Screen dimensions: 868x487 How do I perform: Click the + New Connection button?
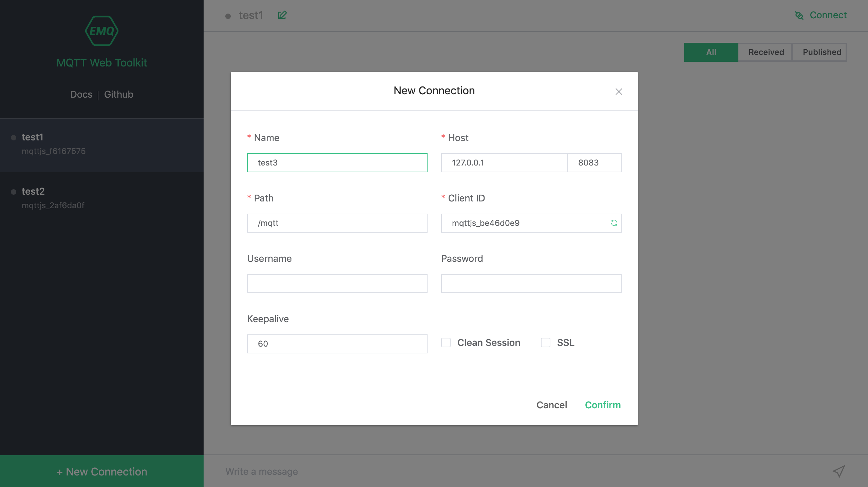102,471
